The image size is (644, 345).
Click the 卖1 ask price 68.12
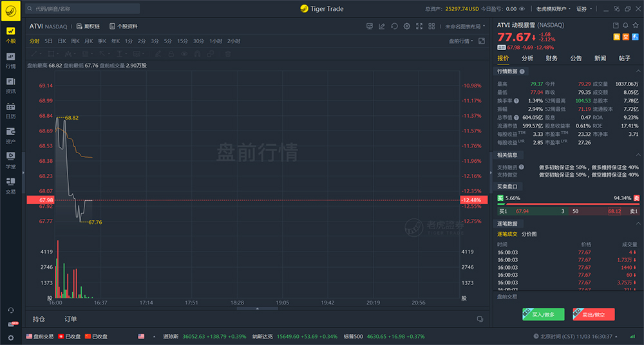click(614, 212)
